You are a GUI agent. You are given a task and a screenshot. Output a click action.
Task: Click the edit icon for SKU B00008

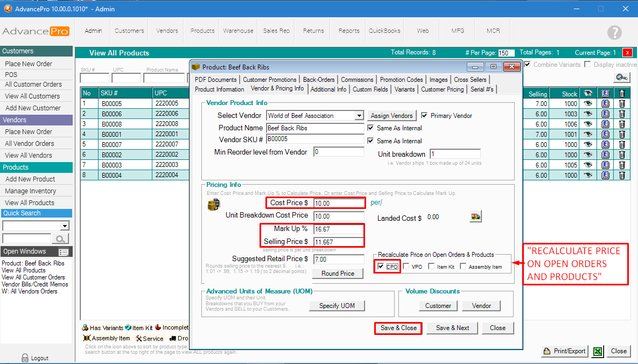click(x=605, y=124)
